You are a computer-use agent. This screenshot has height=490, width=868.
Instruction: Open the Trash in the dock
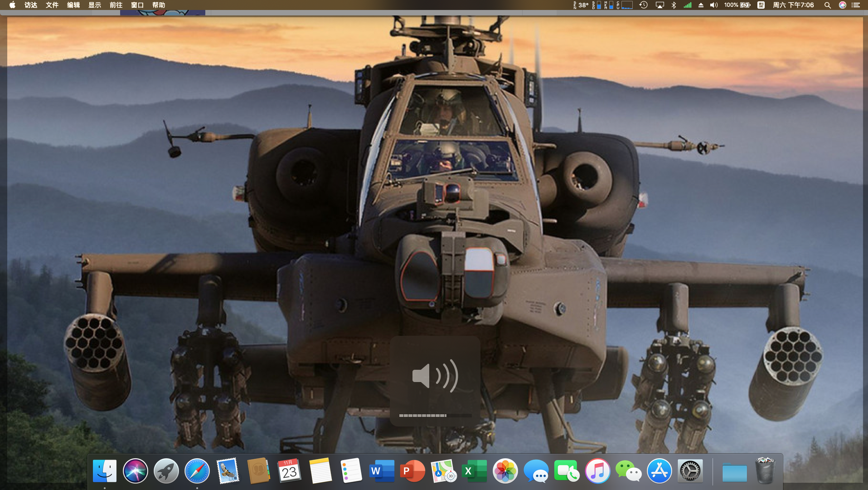point(765,471)
